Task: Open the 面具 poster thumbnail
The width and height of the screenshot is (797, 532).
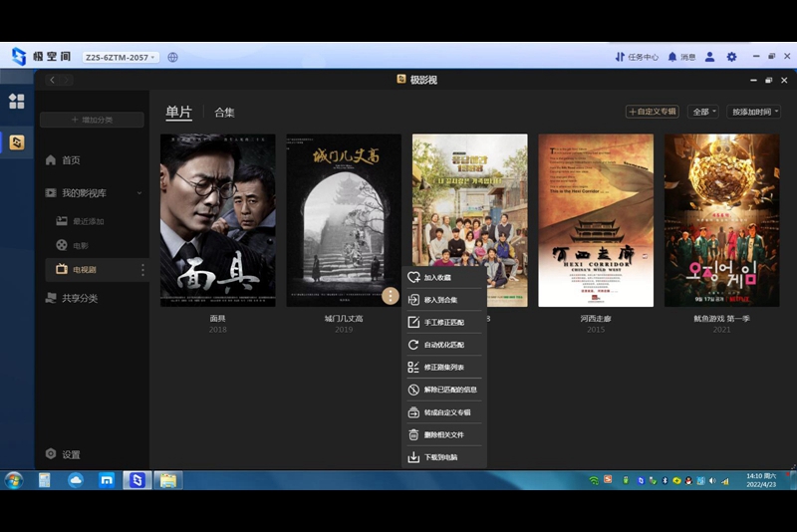Action: pos(217,220)
